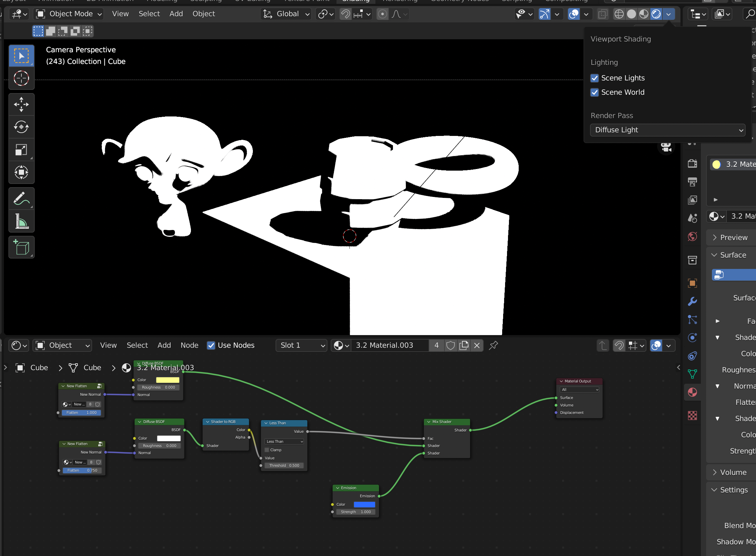
Task: Click Cube object in node breadcrumb
Action: (32, 368)
